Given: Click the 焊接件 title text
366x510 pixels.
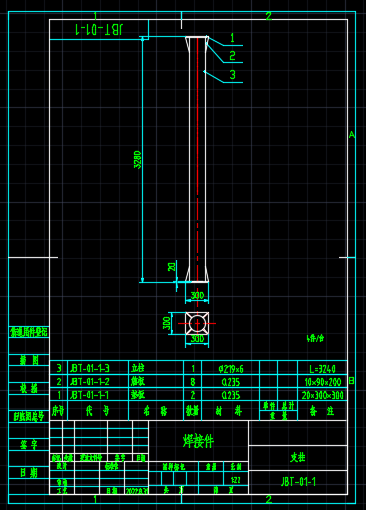Looking at the screenshot, I should click(x=198, y=441).
